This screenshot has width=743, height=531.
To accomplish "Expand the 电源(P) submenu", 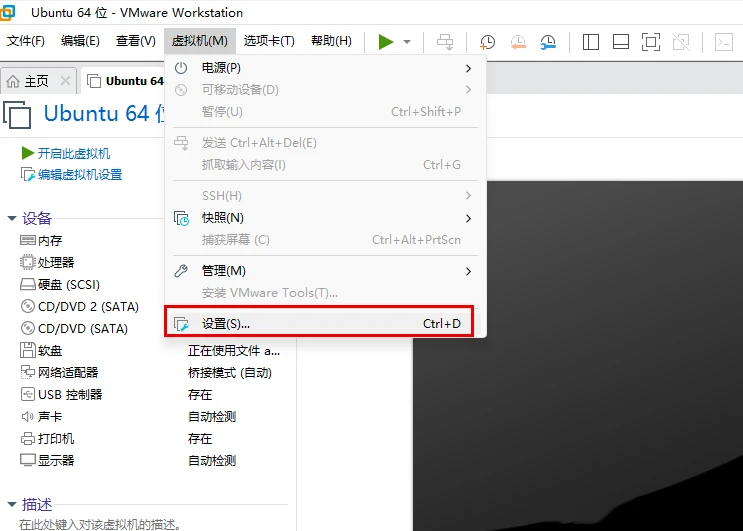I will pos(325,68).
